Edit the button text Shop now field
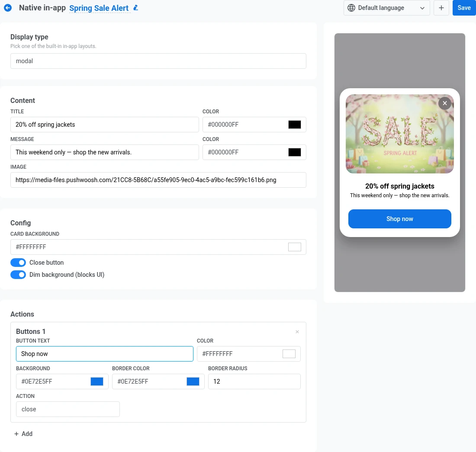476x452 pixels. click(x=104, y=354)
